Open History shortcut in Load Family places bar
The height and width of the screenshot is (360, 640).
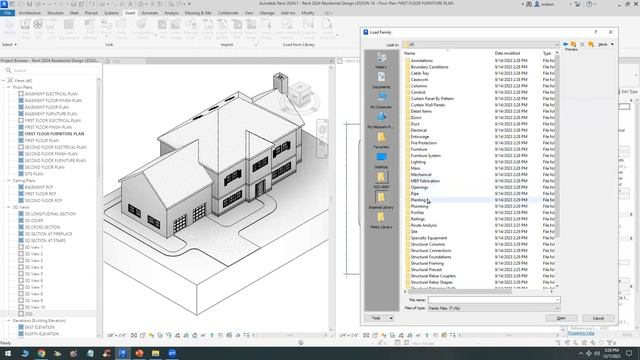[x=381, y=60]
